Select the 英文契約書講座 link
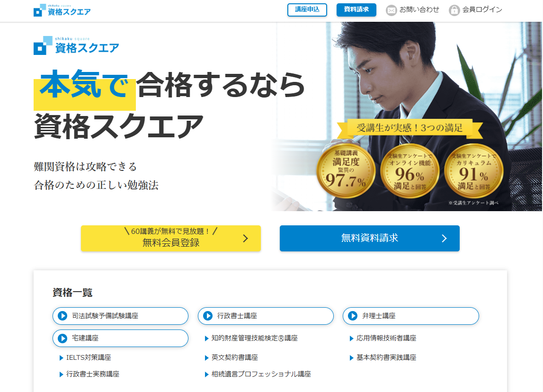The height and width of the screenshot is (392, 543). [x=234, y=357]
